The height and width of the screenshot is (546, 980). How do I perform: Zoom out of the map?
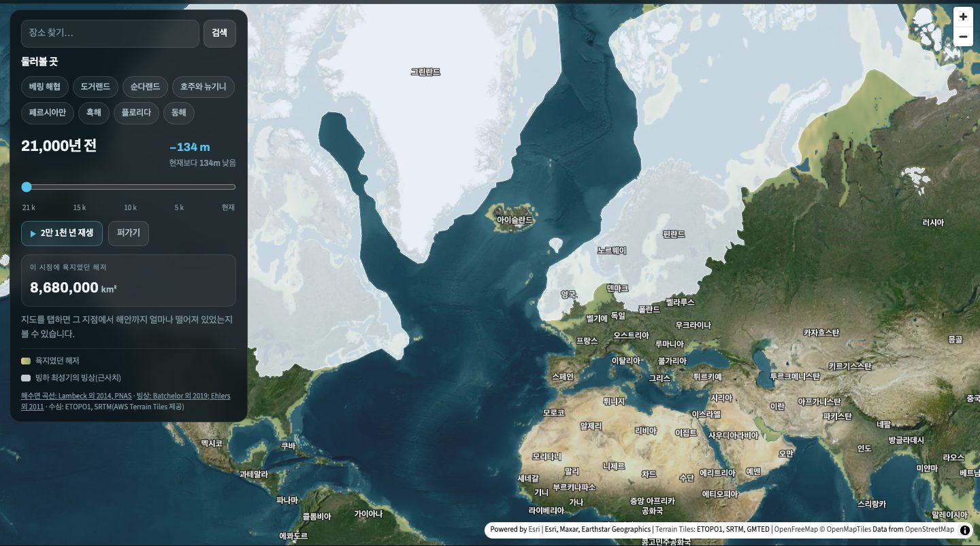pyautogui.click(x=963, y=37)
